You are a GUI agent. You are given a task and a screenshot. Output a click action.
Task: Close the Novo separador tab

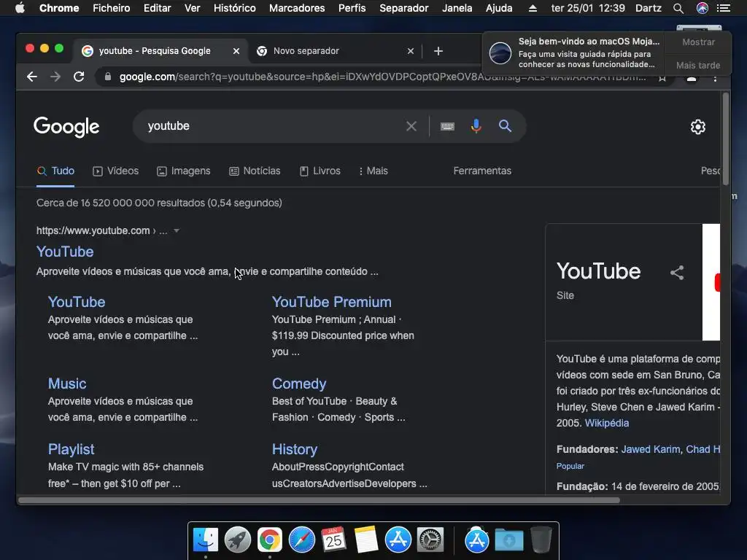click(x=411, y=51)
